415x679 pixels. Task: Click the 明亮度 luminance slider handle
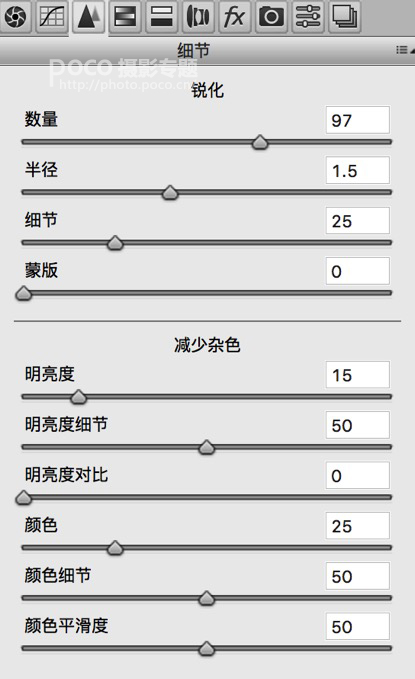pos(78,396)
